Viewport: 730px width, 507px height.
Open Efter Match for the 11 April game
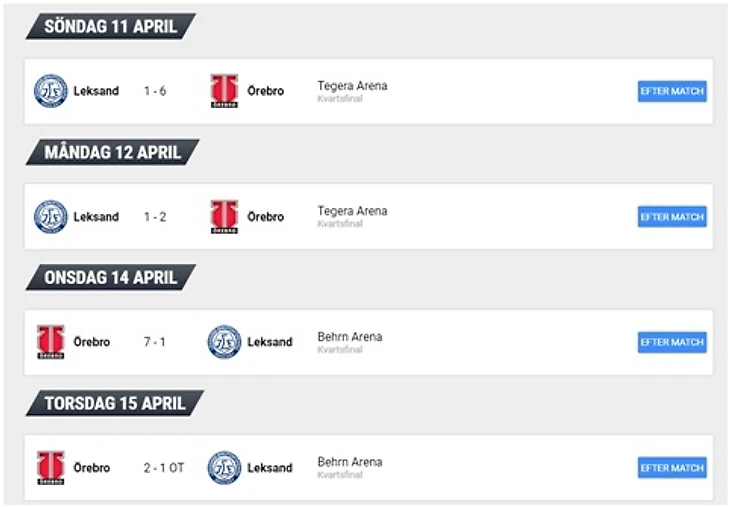point(672,91)
